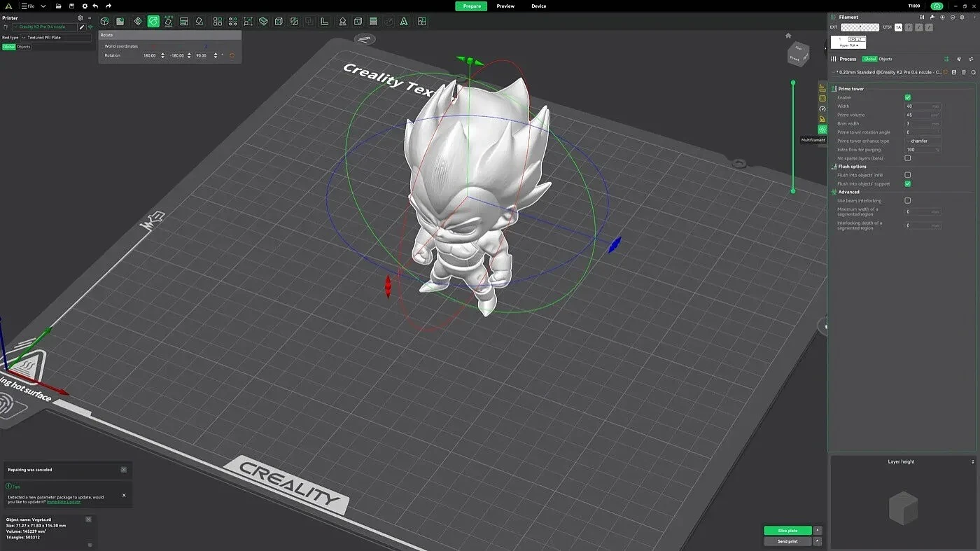This screenshot has height=551, width=980.
Task: Open Multifilament settings side tab
Action: [822, 130]
